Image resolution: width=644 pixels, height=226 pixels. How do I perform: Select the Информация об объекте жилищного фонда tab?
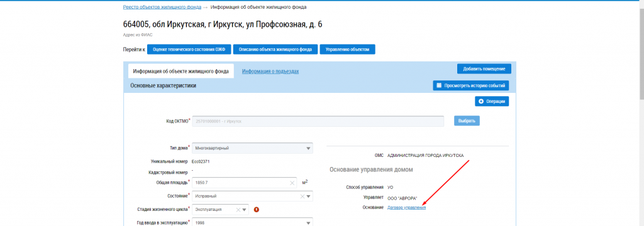click(181, 71)
